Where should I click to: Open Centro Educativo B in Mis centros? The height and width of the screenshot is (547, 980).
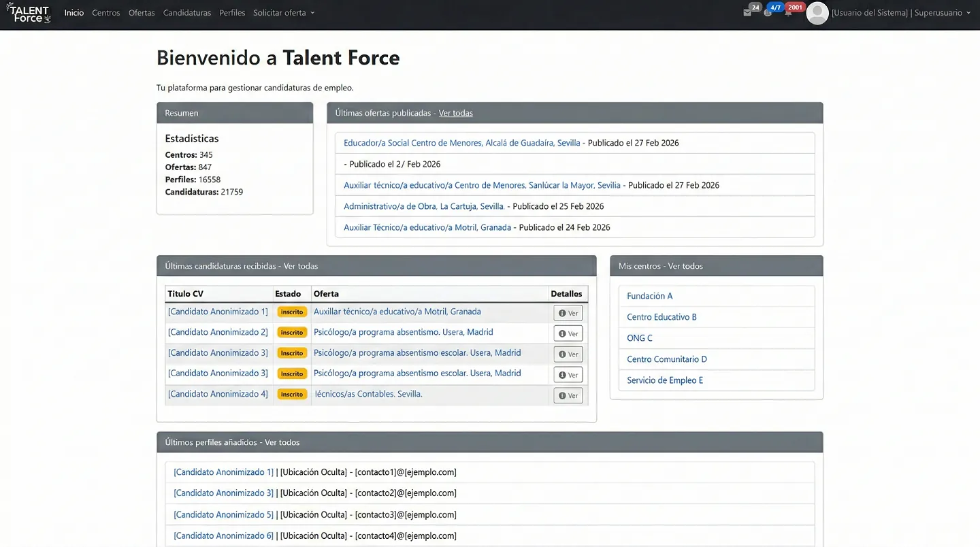662,317
